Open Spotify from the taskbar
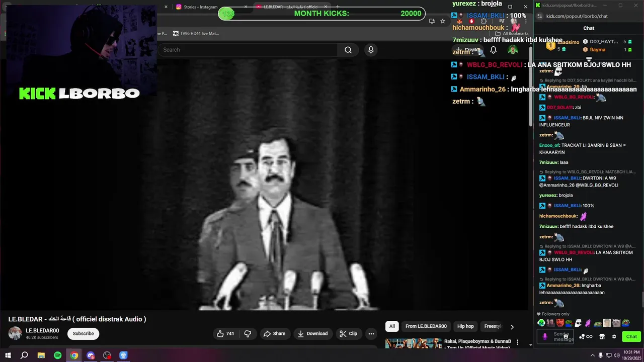This screenshot has width=644, height=362. [x=57, y=355]
